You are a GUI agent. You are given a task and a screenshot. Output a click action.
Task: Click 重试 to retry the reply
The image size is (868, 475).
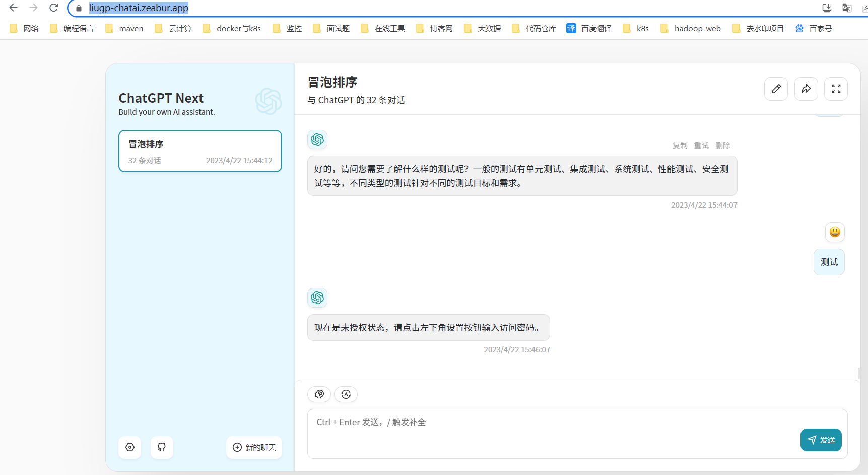701,145
